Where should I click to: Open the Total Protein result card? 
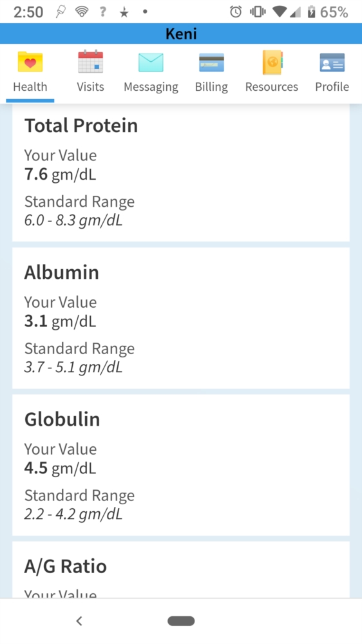(x=181, y=173)
